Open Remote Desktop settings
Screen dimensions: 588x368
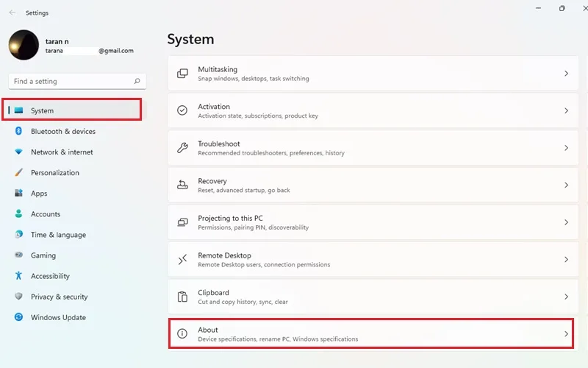[x=373, y=260]
